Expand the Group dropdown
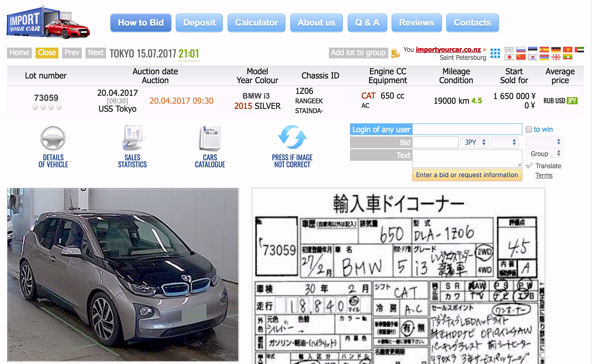This screenshot has width=592, height=364. click(x=544, y=153)
